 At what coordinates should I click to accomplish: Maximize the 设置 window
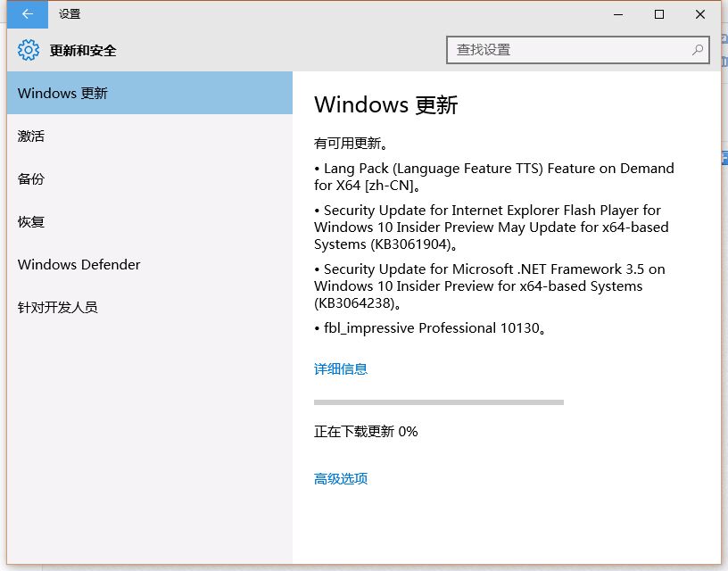659,14
